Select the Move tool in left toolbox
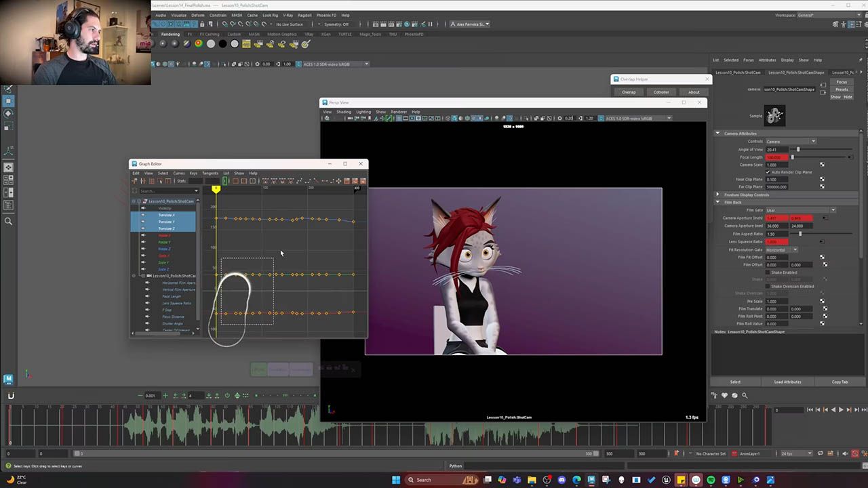This screenshot has height=488, width=868. coord(8,100)
